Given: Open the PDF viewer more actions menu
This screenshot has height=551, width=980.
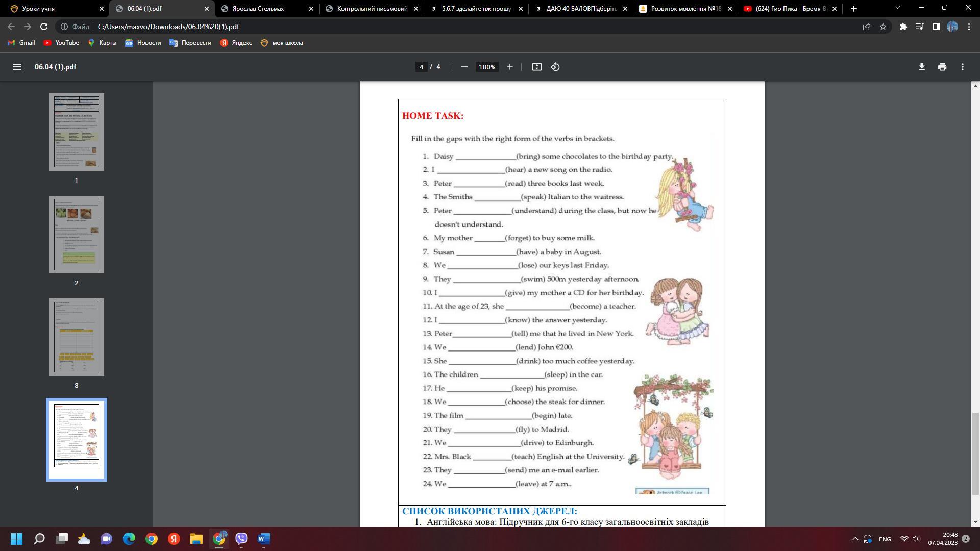Looking at the screenshot, I should (x=962, y=67).
